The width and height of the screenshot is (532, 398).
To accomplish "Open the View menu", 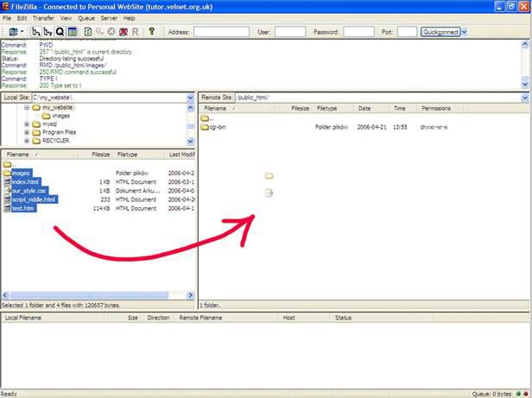I will [x=66, y=18].
